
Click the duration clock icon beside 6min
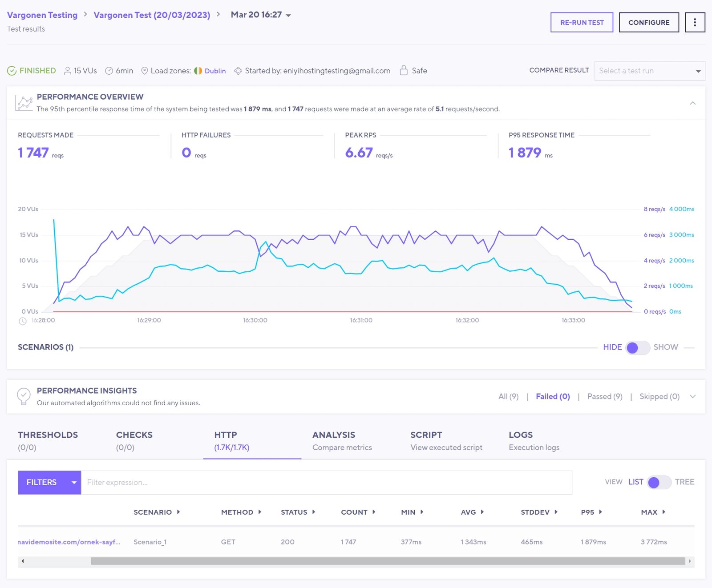(x=109, y=71)
